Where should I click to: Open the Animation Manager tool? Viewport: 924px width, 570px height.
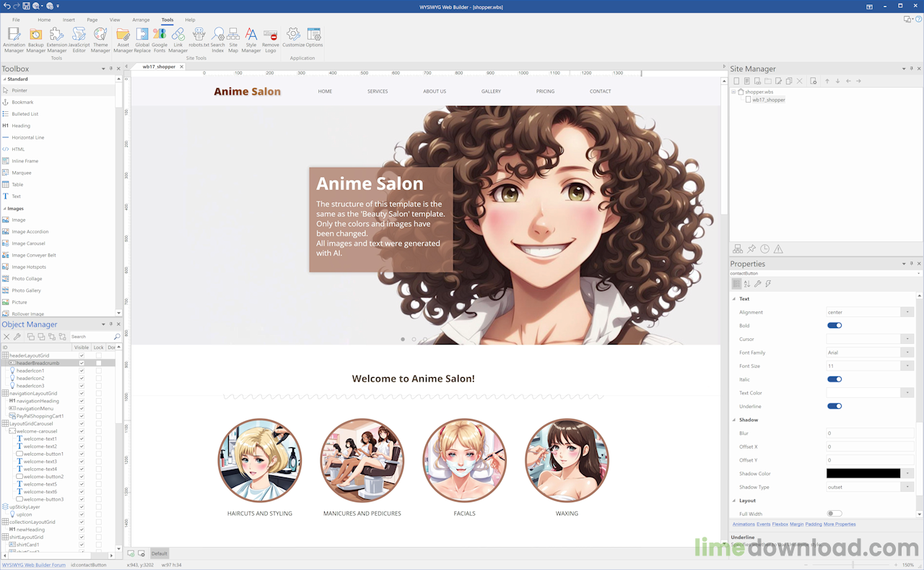pos(14,36)
